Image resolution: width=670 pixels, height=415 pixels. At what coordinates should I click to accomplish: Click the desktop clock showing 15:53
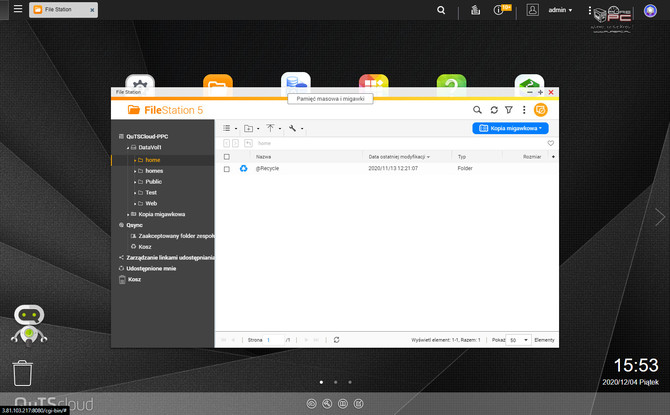636,365
